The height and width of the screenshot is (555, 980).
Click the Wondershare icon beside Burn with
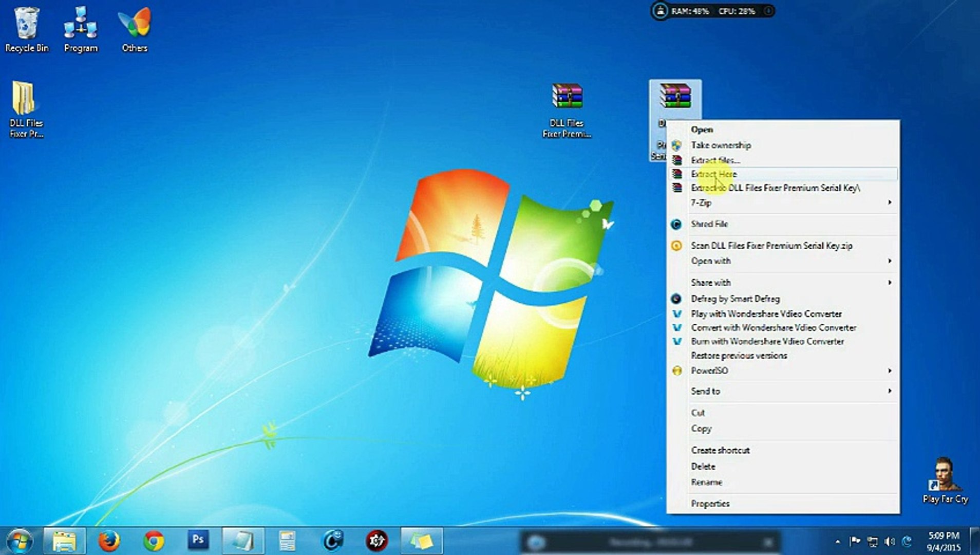677,342
